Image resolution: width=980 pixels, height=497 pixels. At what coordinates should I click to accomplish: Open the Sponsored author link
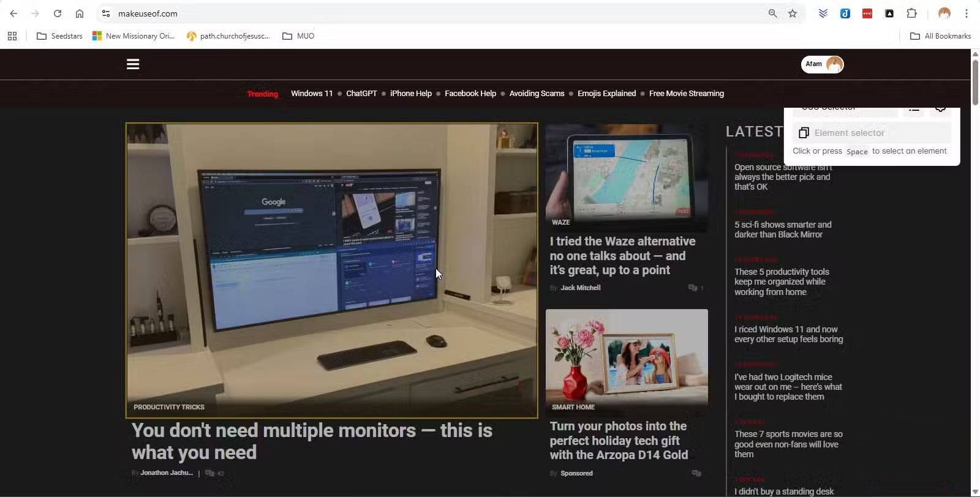(x=576, y=473)
